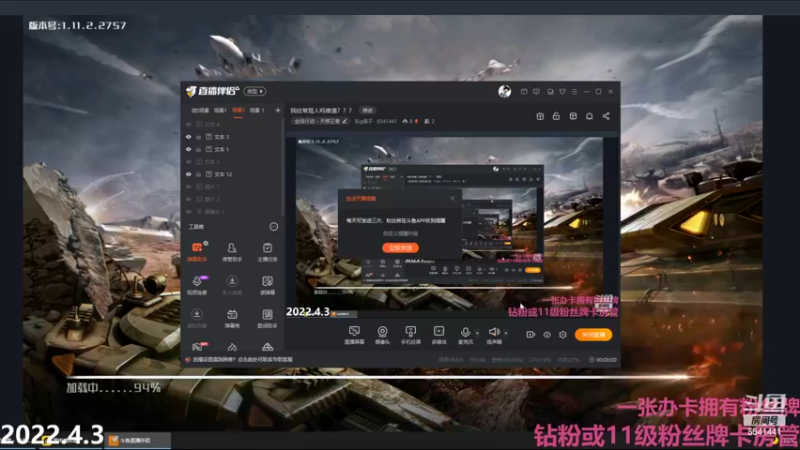Click the shop icon left of the bell
This screenshot has height=450, width=800.
click(573, 116)
